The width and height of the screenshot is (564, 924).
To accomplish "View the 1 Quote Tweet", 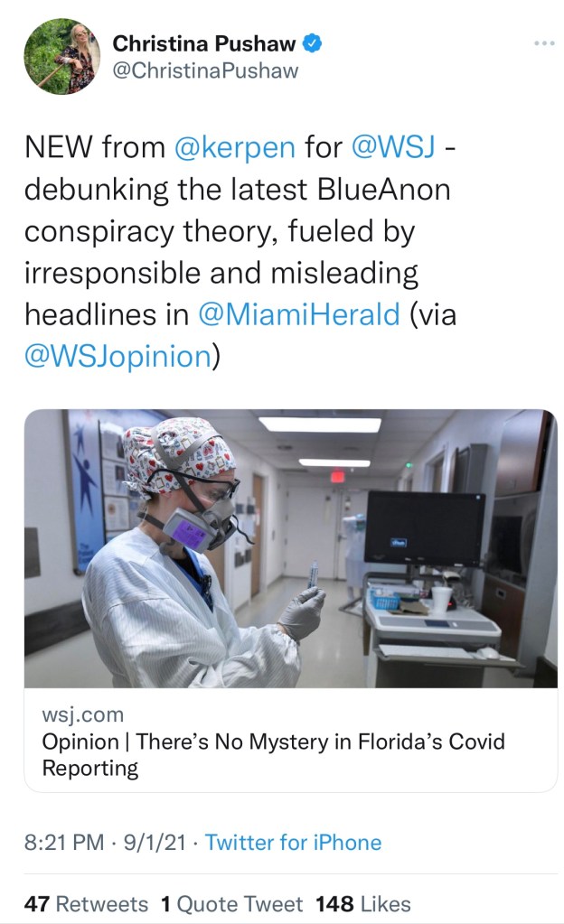I will [230, 903].
